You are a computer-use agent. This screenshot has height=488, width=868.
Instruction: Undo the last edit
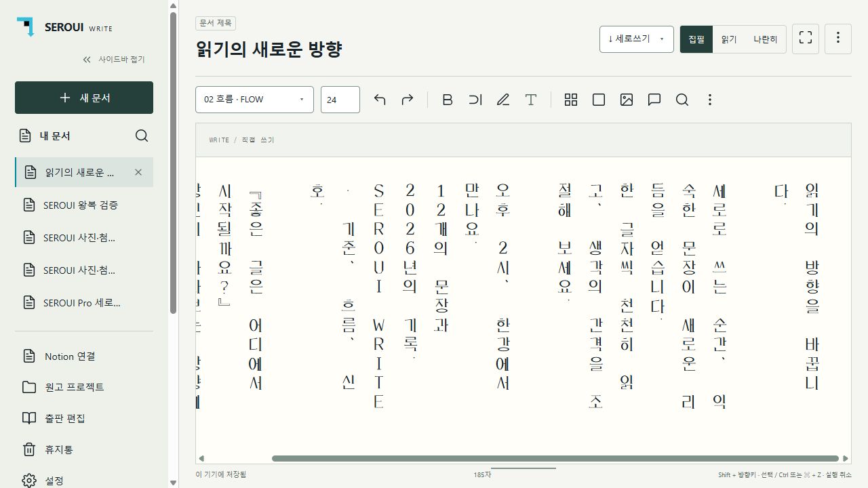click(x=380, y=100)
